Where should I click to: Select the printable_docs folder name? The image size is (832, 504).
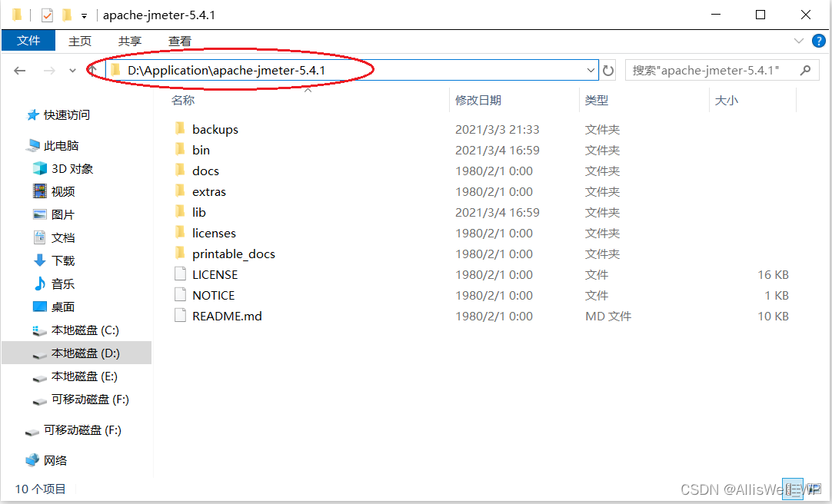tap(234, 254)
